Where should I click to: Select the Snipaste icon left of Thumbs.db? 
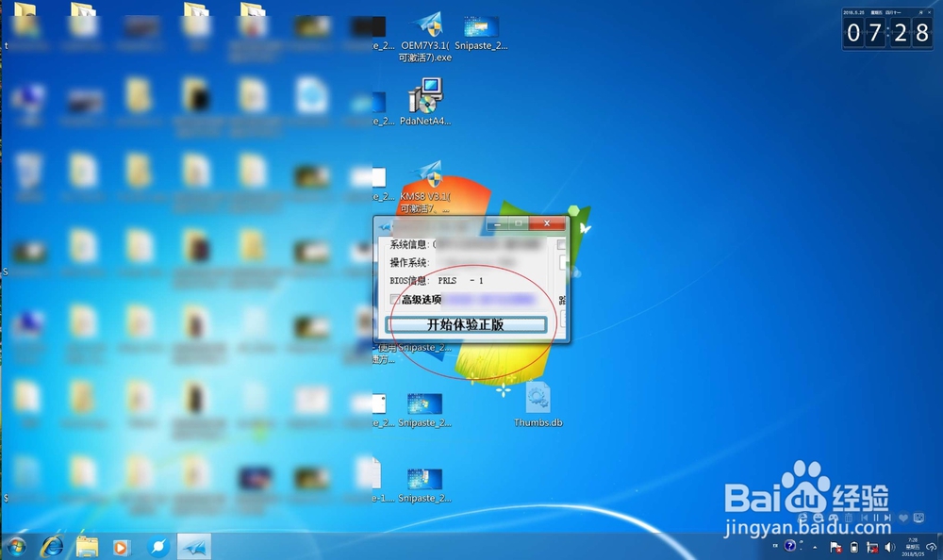[424, 409]
